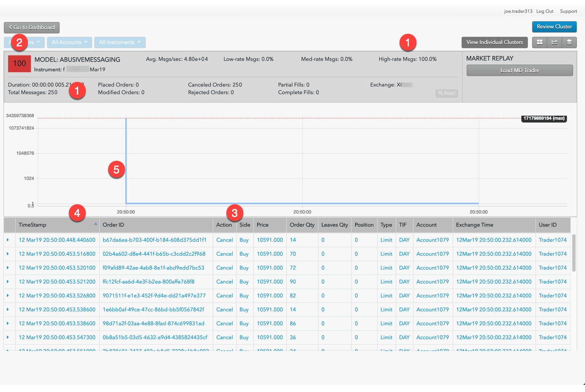Click the red 100 score badge
This screenshot has height=392, width=585.
(19, 64)
